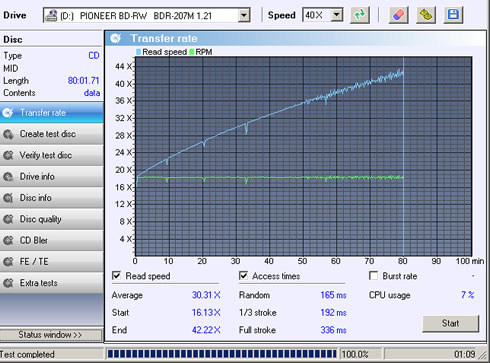Image resolution: width=490 pixels, height=363 pixels.
Task: Select the CD Bler sidebar item
Action: pos(51,240)
